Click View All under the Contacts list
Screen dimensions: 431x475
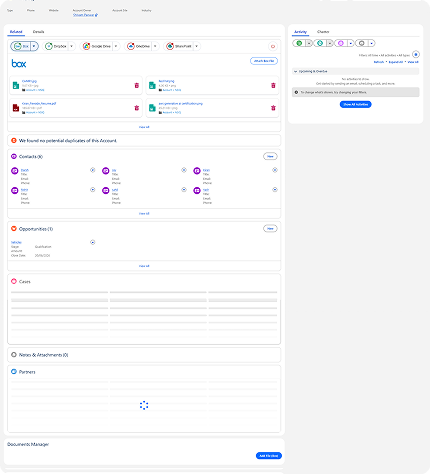(x=144, y=213)
